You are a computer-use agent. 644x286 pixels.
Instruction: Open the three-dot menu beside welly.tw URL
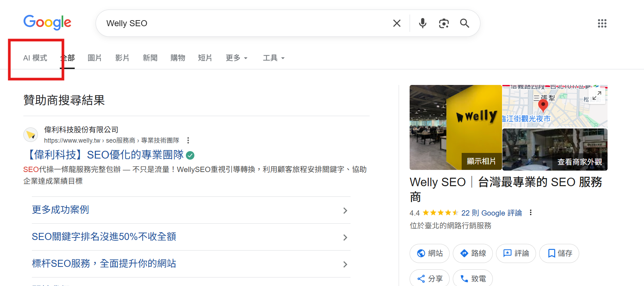pos(188,141)
